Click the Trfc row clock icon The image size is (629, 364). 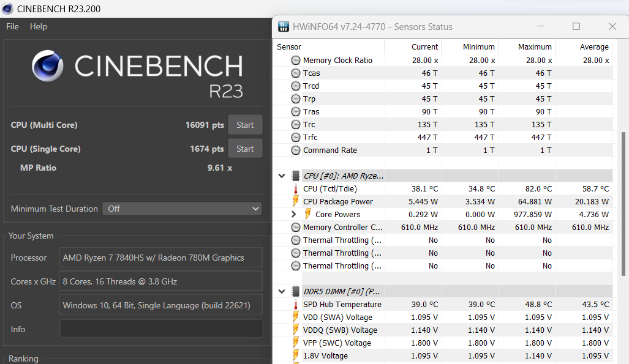296,138
